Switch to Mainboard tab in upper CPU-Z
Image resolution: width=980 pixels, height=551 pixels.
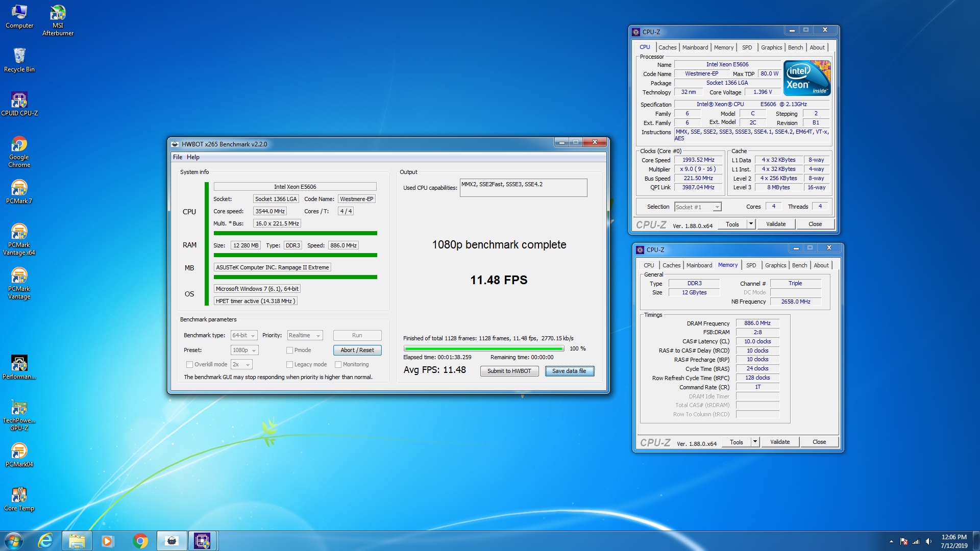(x=695, y=47)
